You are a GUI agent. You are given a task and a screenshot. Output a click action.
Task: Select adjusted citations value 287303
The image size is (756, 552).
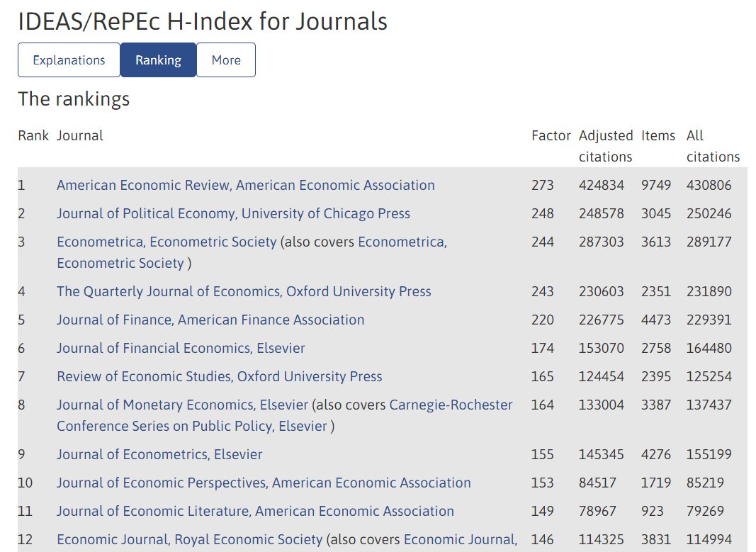[x=602, y=242]
